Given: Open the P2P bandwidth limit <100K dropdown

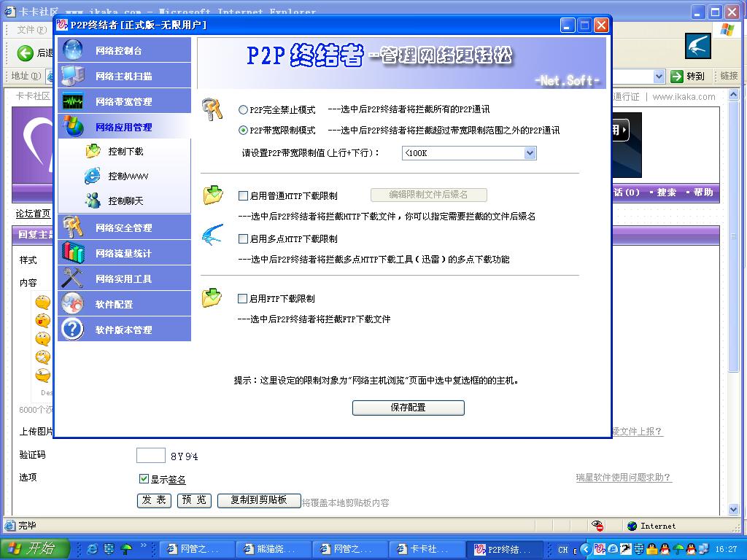Looking at the screenshot, I should (x=530, y=153).
